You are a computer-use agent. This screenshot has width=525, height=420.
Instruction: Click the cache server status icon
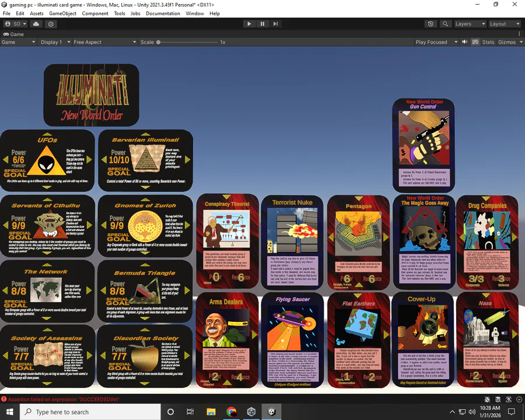[498, 399]
